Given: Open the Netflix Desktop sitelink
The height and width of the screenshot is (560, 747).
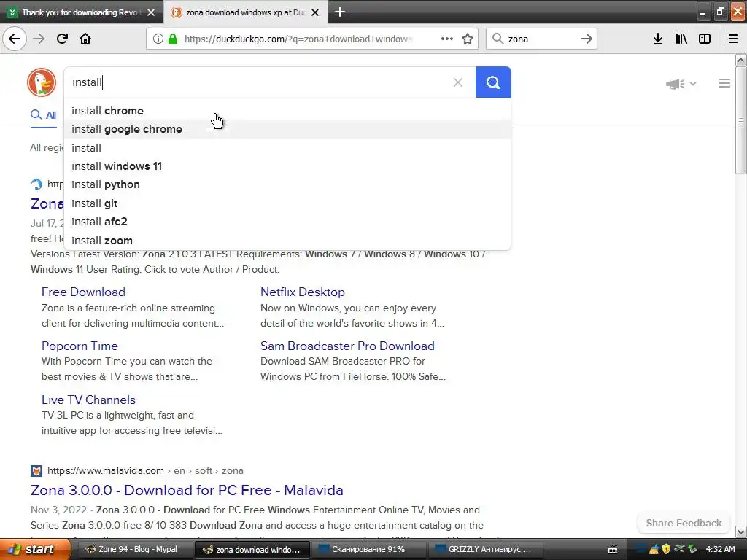Looking at the screenshot, I should click(303, 292).
